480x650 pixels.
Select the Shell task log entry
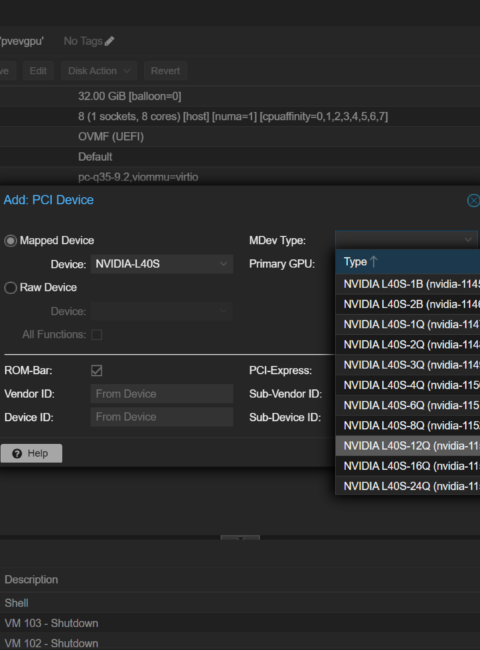coord(240,603)
